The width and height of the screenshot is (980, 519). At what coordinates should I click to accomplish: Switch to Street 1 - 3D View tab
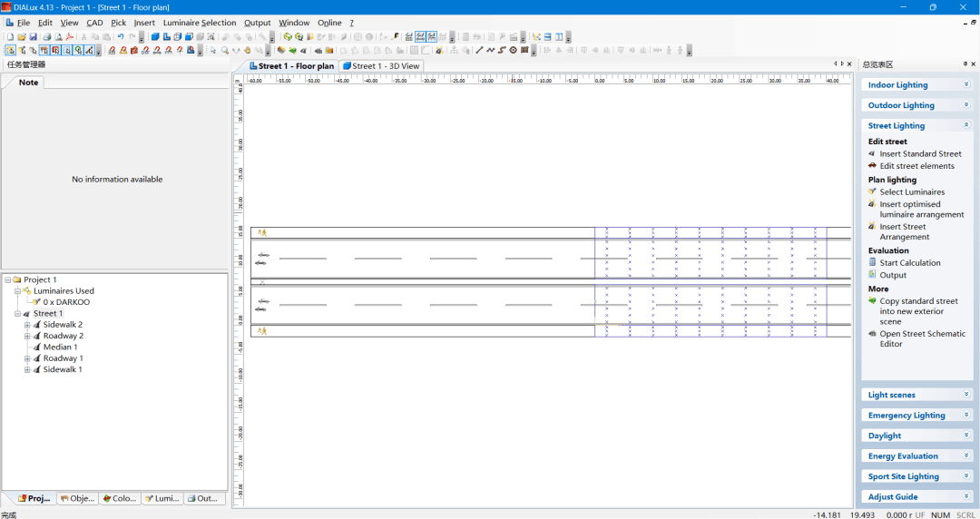pyautogui.click(x=381, y=65)
